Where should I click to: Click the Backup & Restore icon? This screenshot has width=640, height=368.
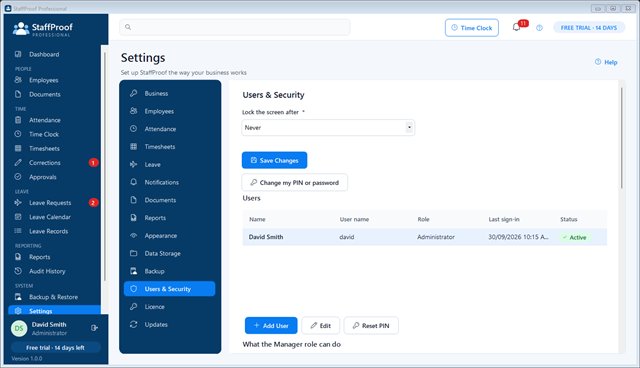point(18,297)
